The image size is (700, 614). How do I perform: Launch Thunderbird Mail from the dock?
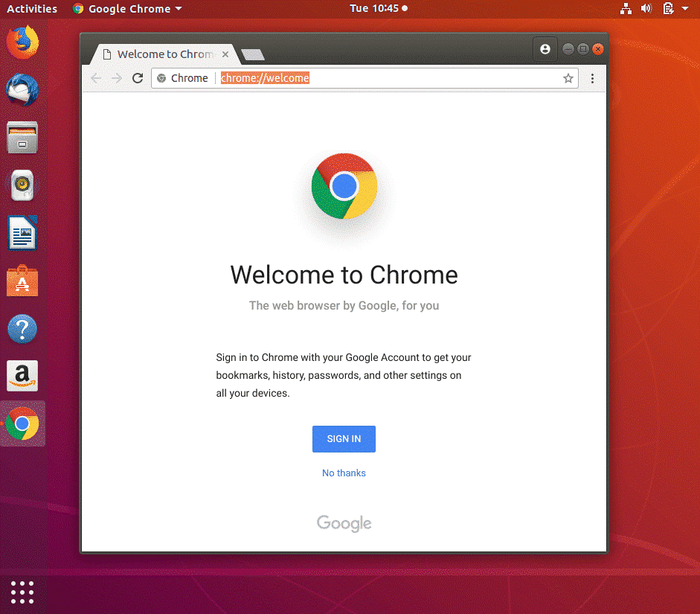coord(22,90)
